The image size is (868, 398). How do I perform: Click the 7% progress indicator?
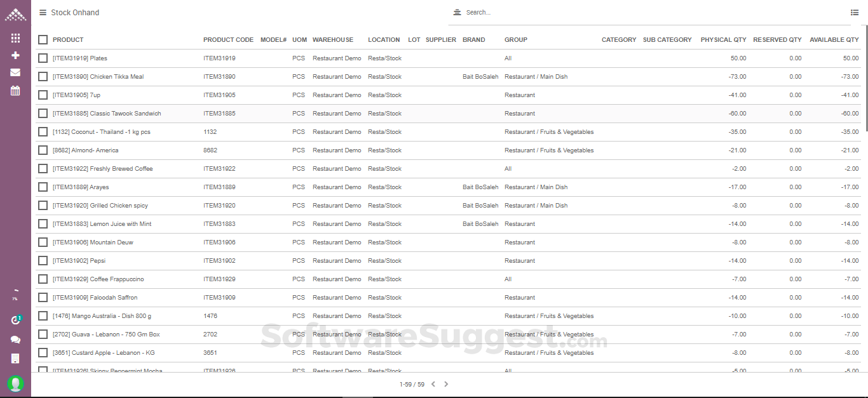point(15,295)
